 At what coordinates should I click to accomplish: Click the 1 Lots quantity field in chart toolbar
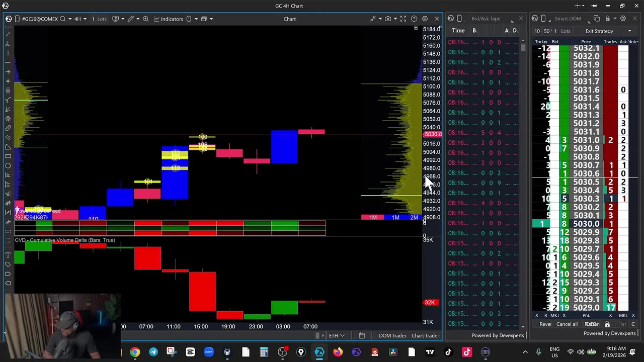click(99, 19)
